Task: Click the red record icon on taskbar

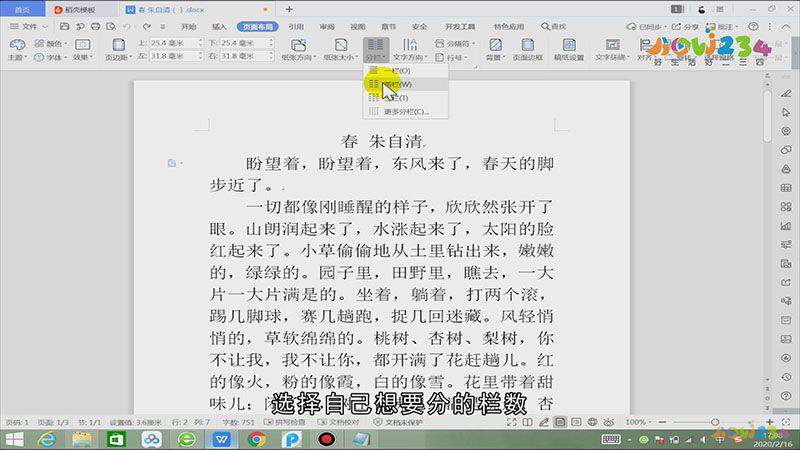Action: 327,439
